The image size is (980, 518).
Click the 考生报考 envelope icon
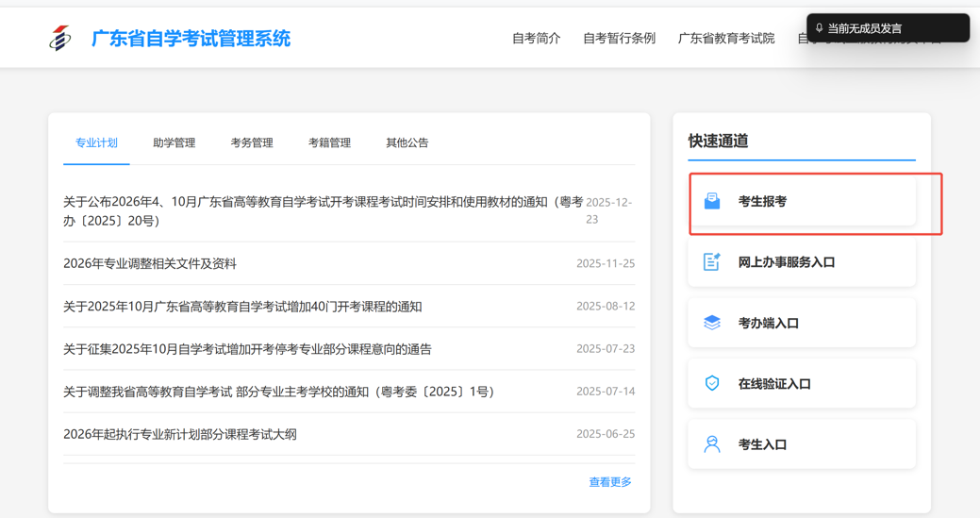712,201
